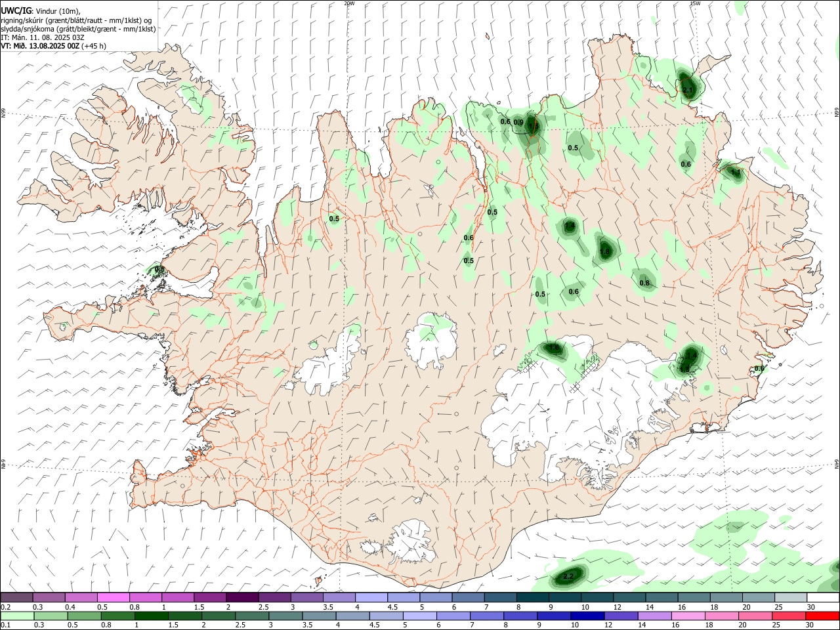840x630 pixels.
Task: Select lilac 14 swatch, lower legend row
Action: click(655, 616)
